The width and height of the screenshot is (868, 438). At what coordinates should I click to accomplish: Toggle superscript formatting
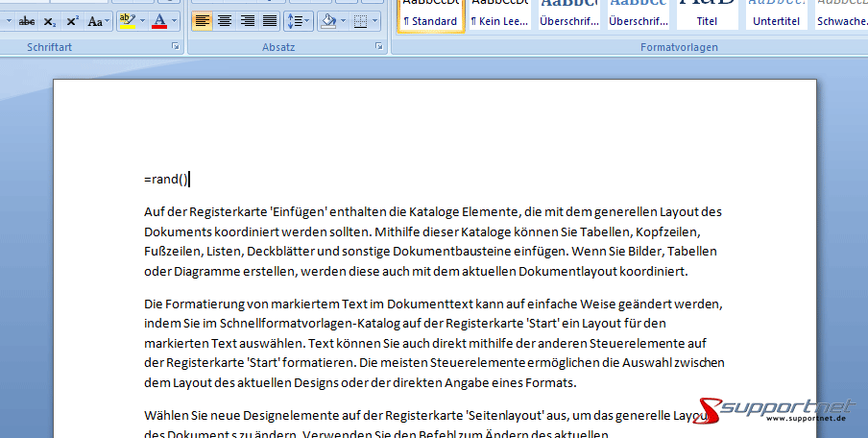(x=70, y=20)
